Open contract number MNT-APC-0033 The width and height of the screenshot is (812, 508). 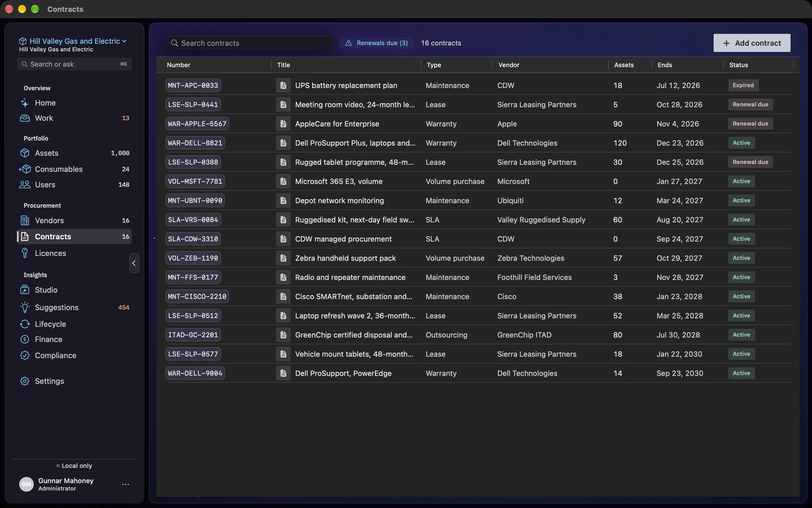(x=193, y=85)
